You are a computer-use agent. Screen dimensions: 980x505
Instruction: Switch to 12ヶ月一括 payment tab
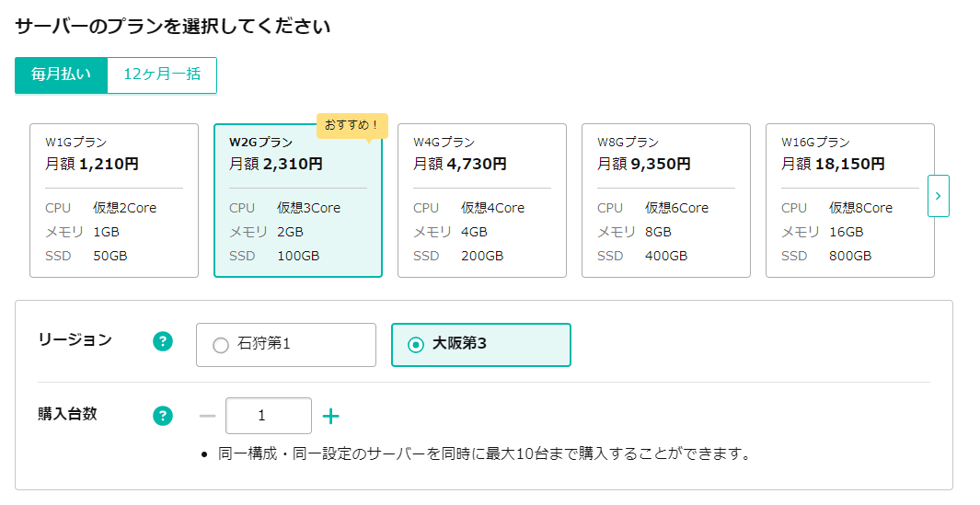coord(162,75)
